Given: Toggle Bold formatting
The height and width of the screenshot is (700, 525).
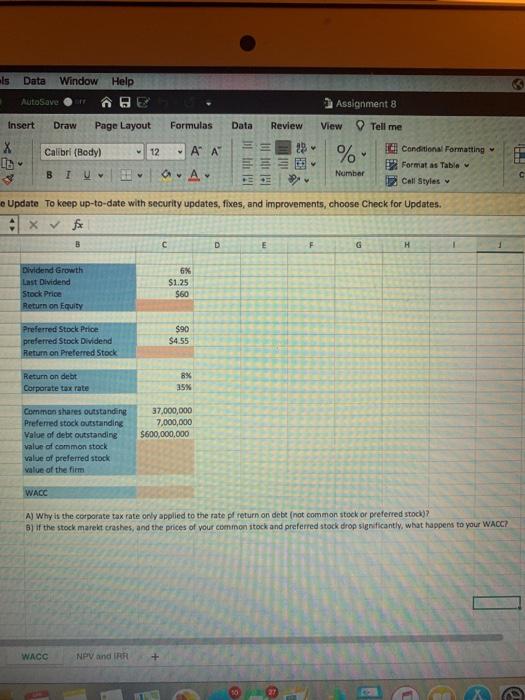Looking at the screenshot, I should 50,175.
